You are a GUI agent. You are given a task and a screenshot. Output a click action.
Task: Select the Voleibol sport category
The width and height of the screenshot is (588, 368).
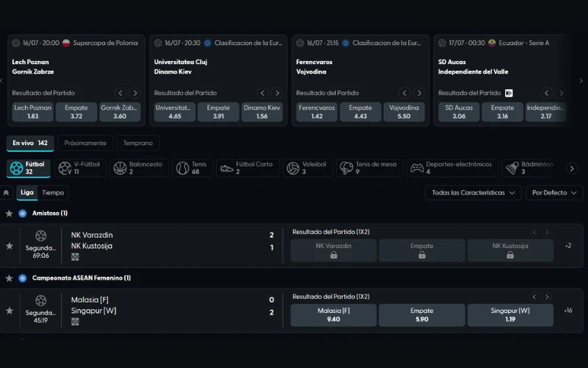point(307,168)
